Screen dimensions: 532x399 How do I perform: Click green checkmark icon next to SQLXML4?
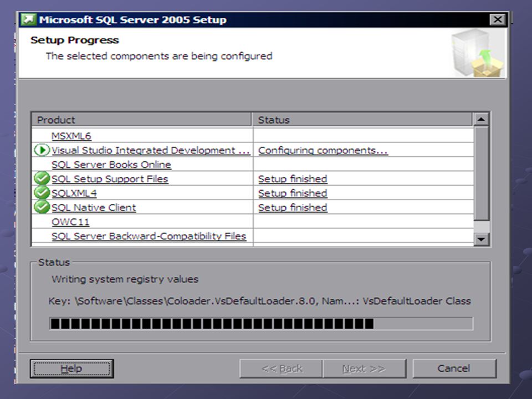point(42,193)
